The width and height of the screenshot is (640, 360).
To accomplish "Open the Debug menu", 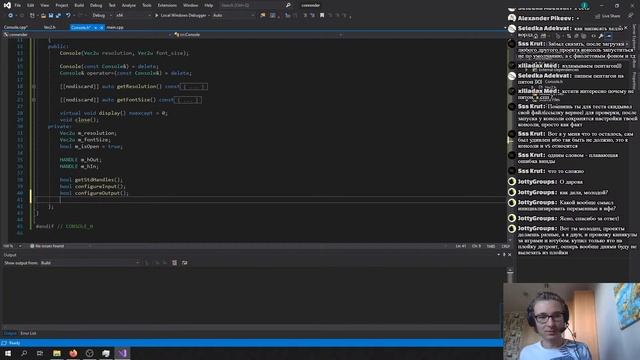I will coord(96,5).
